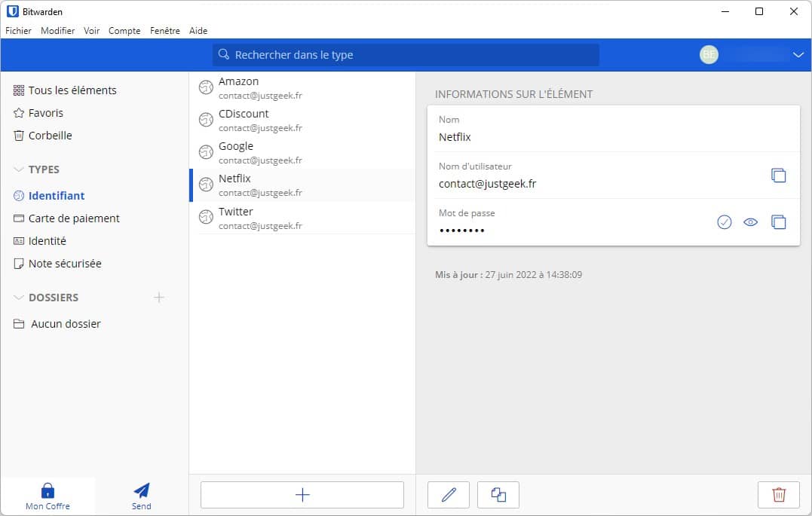
Task: Edit the Netflix item with pencil icon
Action: click(449, 495)
